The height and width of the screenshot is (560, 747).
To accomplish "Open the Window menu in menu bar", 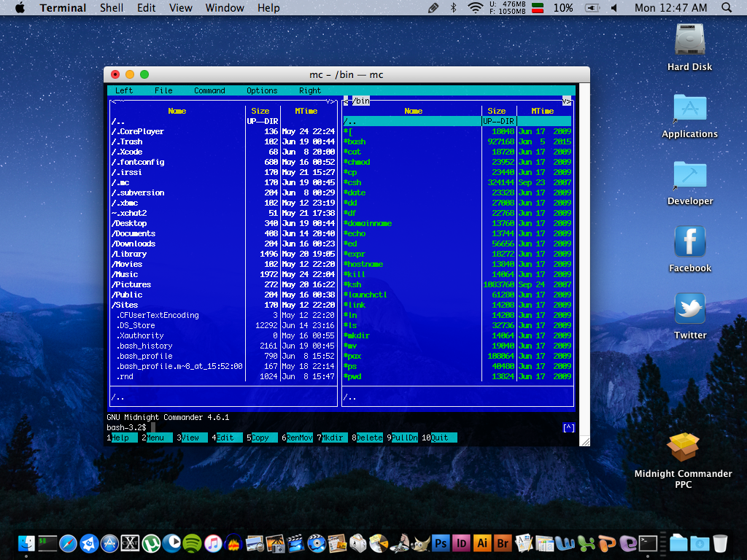I will 225,7.
